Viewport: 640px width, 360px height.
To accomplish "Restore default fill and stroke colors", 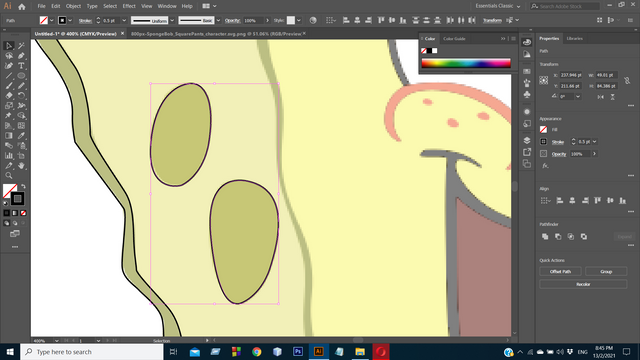I will [x=6, y=203].
